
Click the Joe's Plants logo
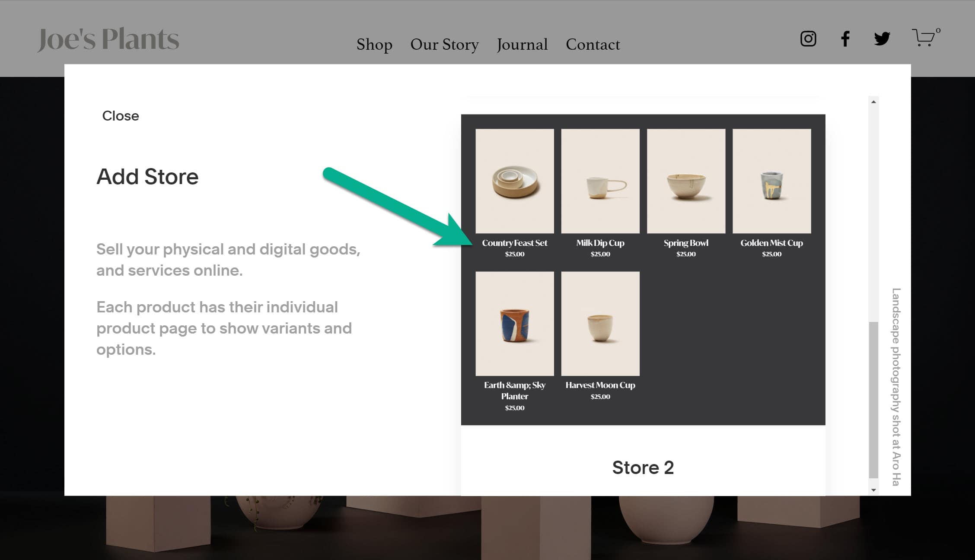tap(109, 39)
